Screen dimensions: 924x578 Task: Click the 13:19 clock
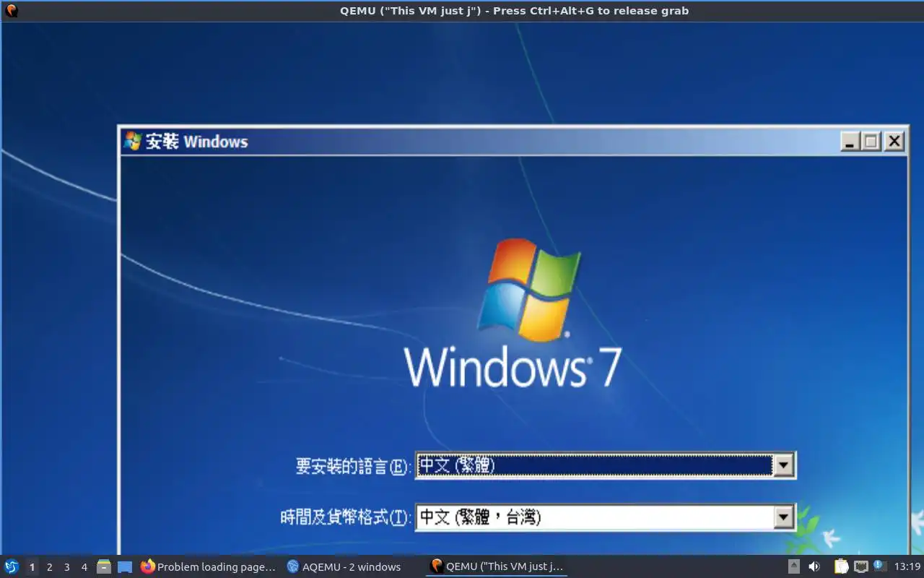point(907,567)
